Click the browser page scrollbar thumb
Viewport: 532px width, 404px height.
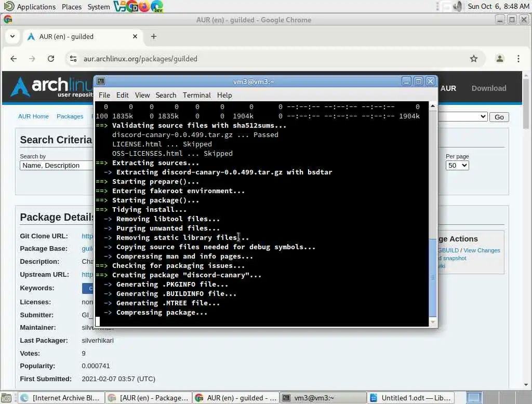526,104
